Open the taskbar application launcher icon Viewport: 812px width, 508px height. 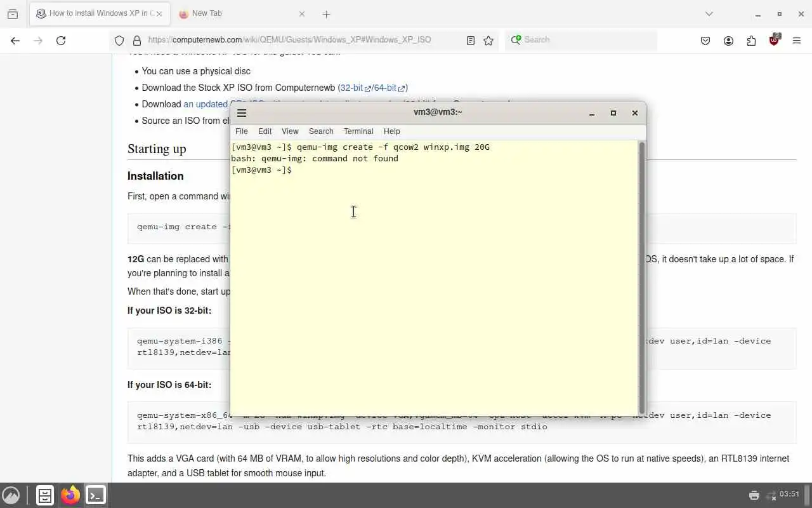(x=11, y=495)
